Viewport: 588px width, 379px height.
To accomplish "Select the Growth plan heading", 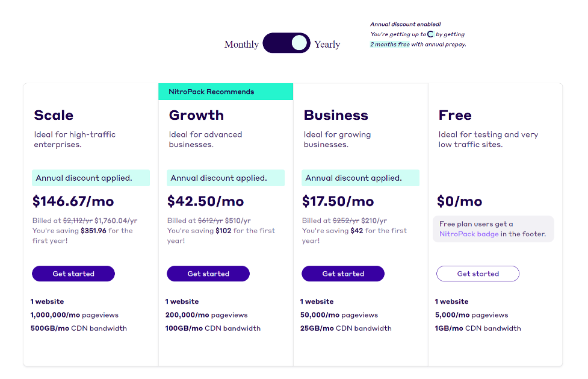I will [x=196, y=115].
